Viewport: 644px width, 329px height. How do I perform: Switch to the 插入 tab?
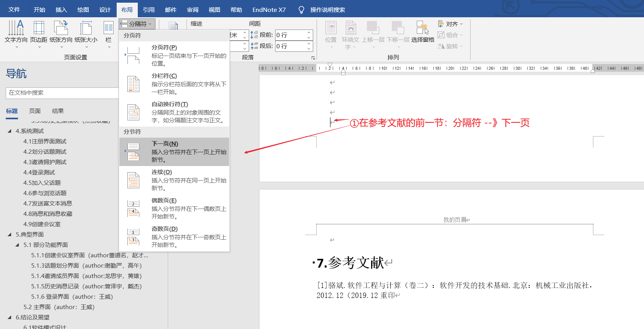coord(61,10)
